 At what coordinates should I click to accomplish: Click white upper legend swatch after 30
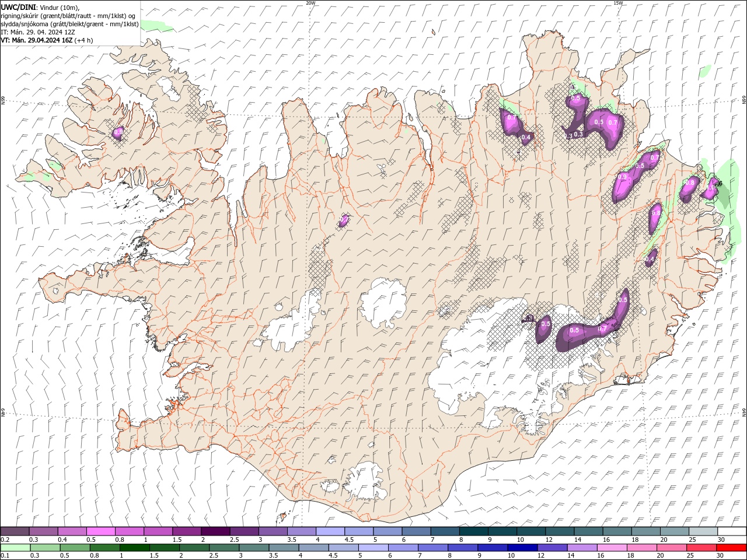[732, 531]
